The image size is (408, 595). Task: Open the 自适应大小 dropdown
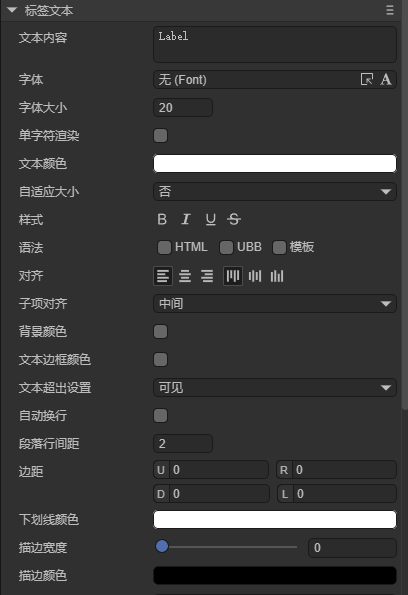tap(275, 192)
